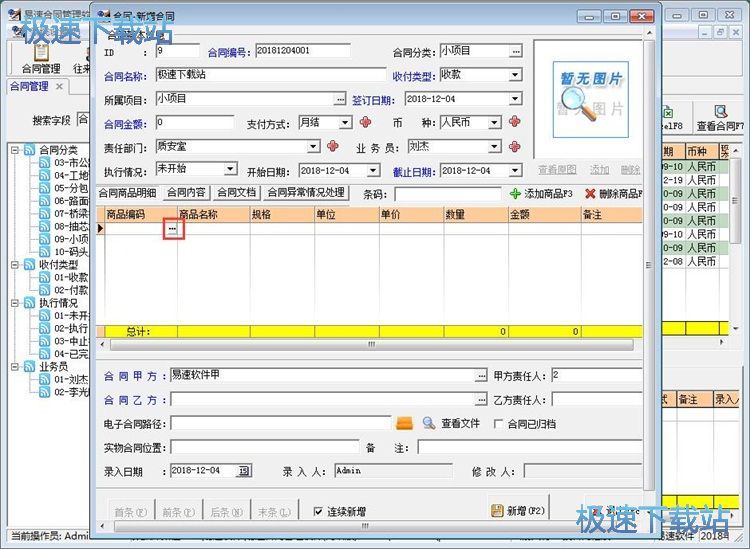The image size is (750, 549).
Task: Open the 录入日期 calendar picker icon
Action: coord(244,471)
